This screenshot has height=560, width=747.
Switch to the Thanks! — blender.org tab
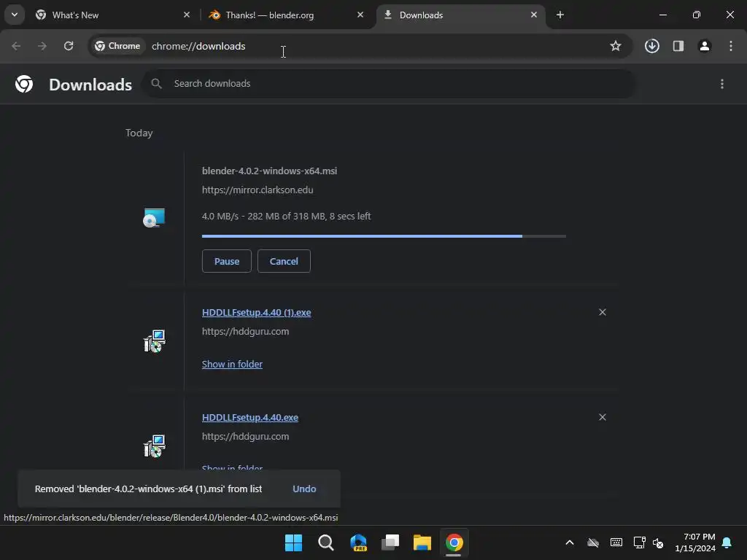(x=285, y=15)
